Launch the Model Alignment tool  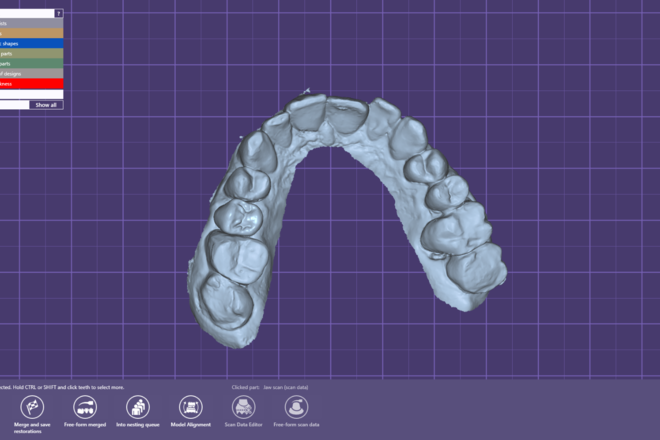[x=191, y=407]
